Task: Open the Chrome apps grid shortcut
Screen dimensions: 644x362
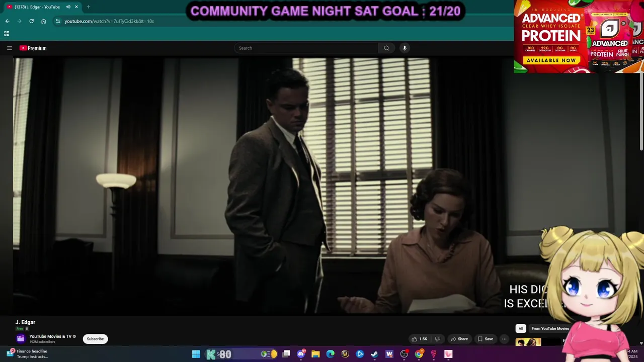Action: (x=7, y=34)
